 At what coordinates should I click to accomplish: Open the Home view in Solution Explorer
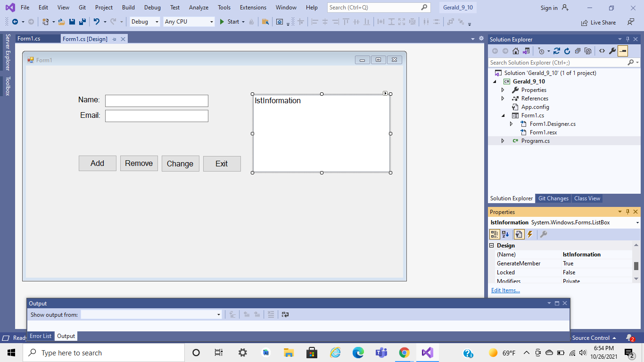[x=515, y=51]
